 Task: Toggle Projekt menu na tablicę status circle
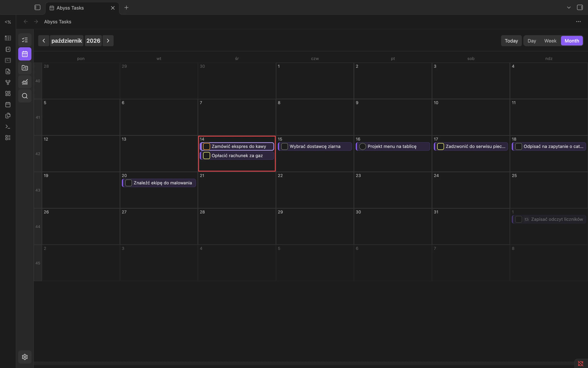click(363, 146)
